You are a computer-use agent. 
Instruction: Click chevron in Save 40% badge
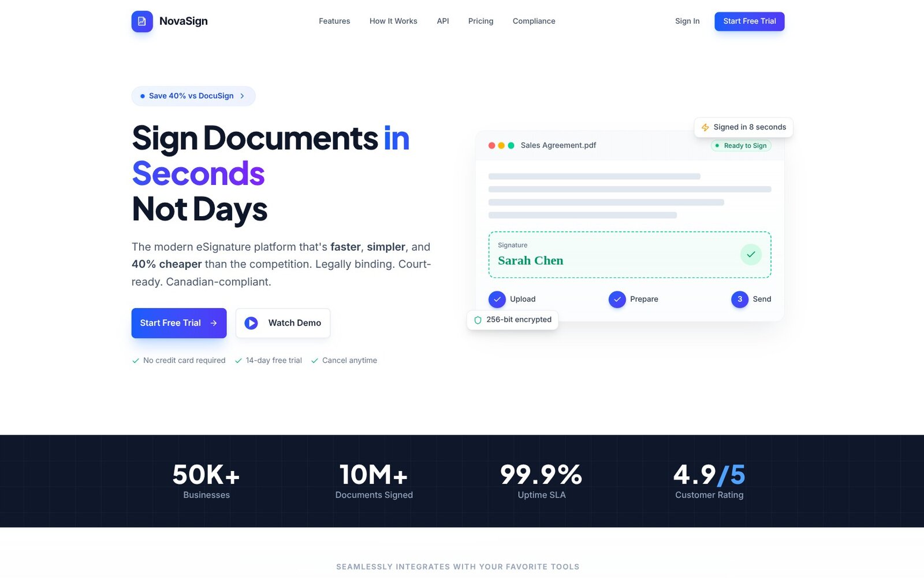(242, 96)
